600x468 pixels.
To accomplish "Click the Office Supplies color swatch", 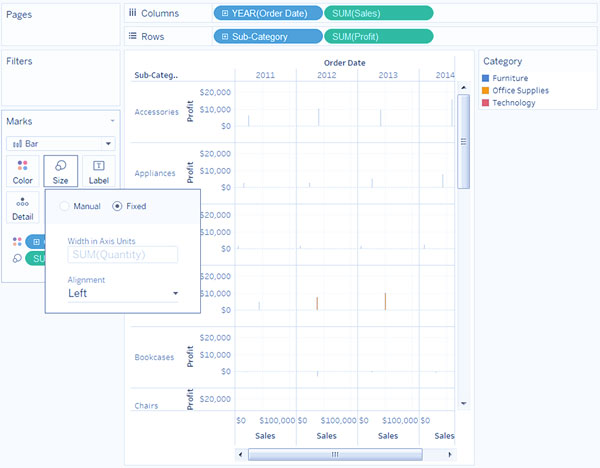I will [486, 91].
